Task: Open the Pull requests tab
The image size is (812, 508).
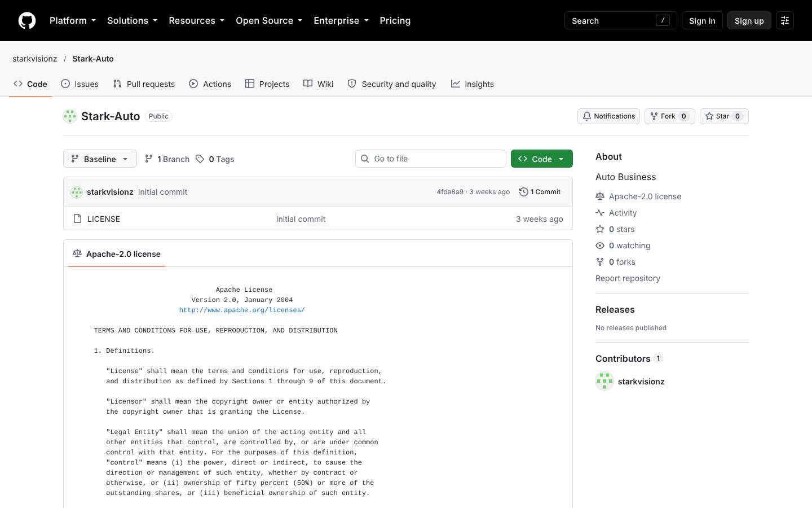Action: pyautogui.click(x=144, y=84)
